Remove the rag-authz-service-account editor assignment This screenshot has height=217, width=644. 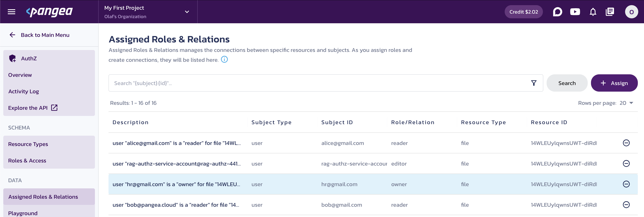click(x=626, y=163)
